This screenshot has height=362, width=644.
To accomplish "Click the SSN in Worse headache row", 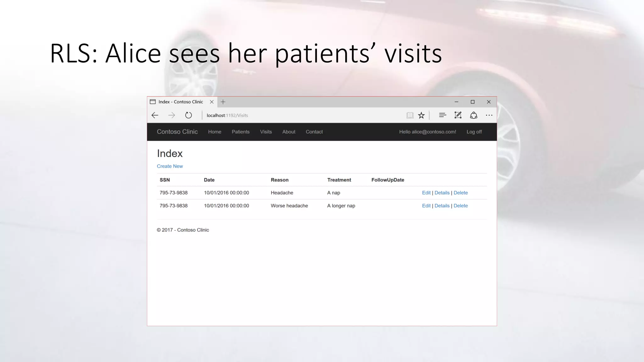I will click(x=174, y=206).
